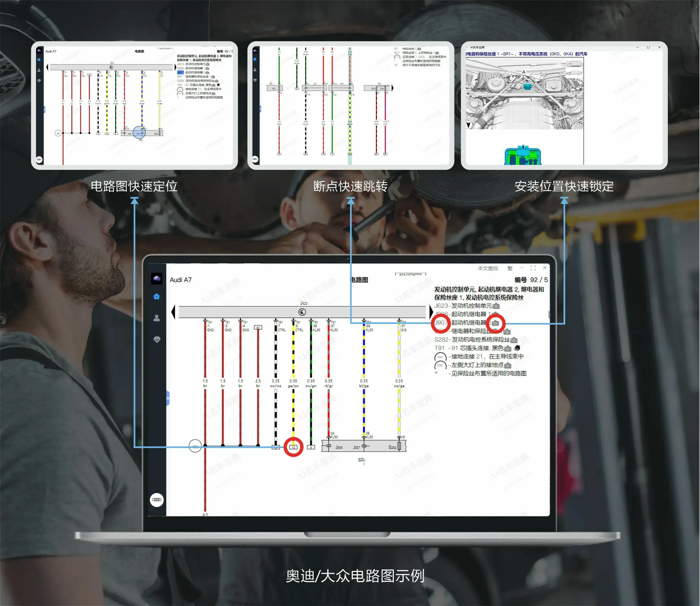The width and height of the screenshot is (700, 606).
Task: Open camera icon beside T91 芯插头连接
Action: [508, 348]
